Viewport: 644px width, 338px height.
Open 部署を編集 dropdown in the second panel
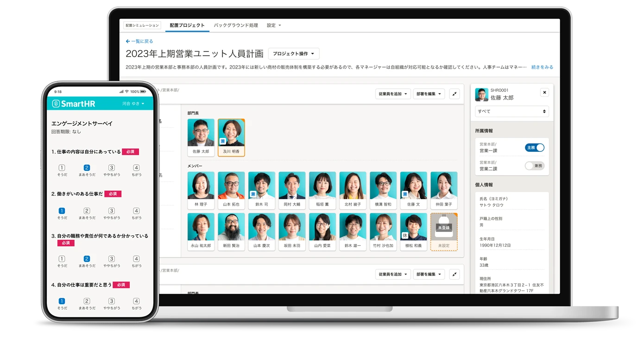pyautogui.click(x=429, y=274)
